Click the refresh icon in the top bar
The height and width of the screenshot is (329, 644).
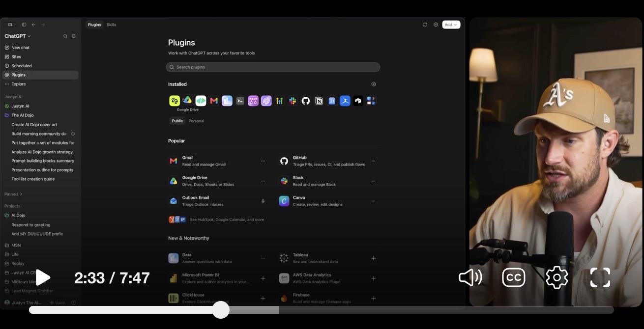425,25
